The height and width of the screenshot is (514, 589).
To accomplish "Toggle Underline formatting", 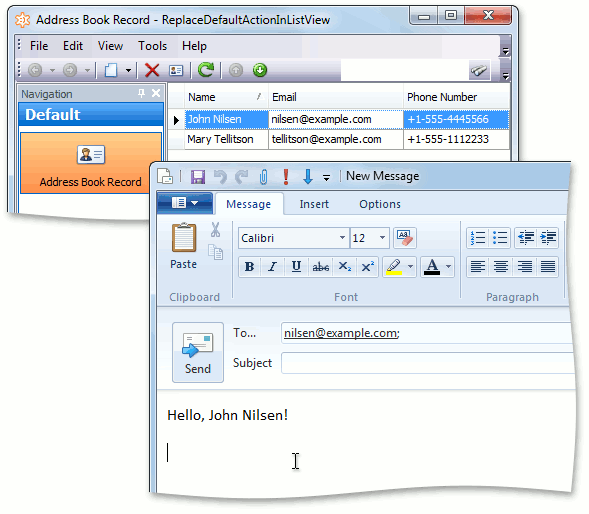I will click(296, 267).
